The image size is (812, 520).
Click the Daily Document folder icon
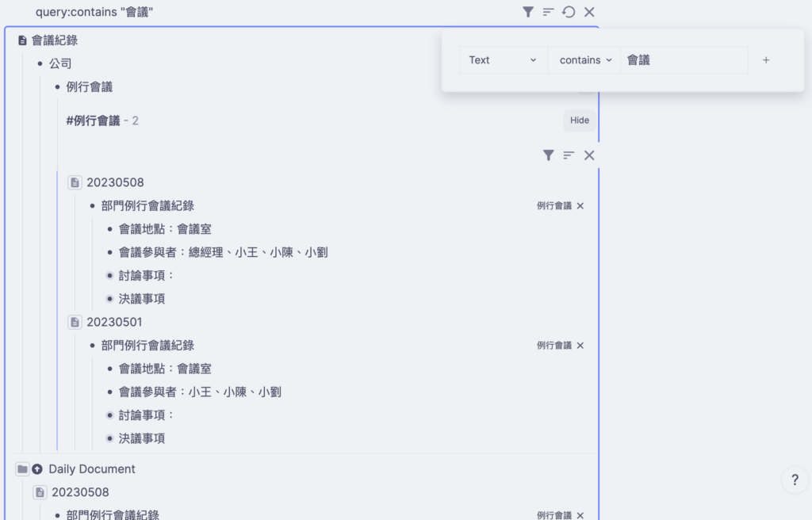click(x=22, y=469)
